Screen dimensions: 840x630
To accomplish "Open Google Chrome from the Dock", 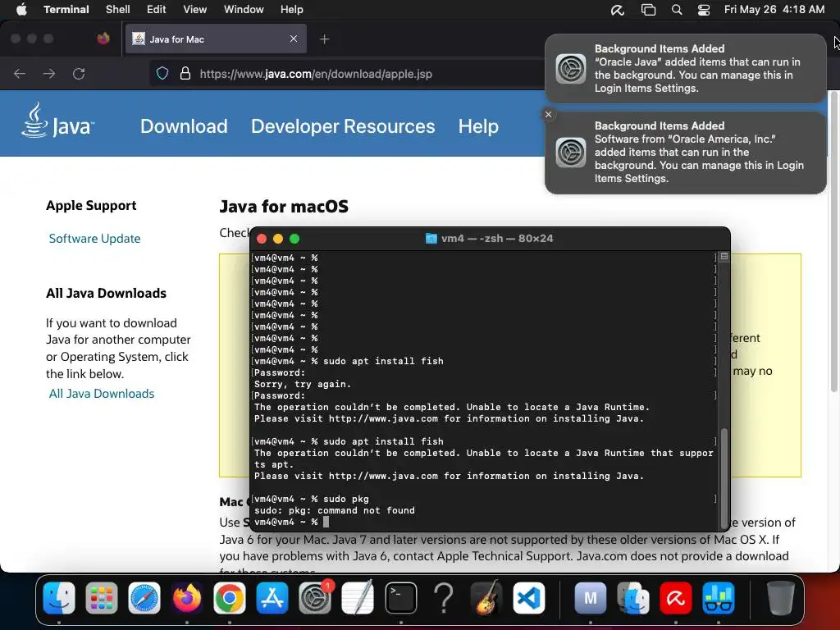I will [230, 598].
